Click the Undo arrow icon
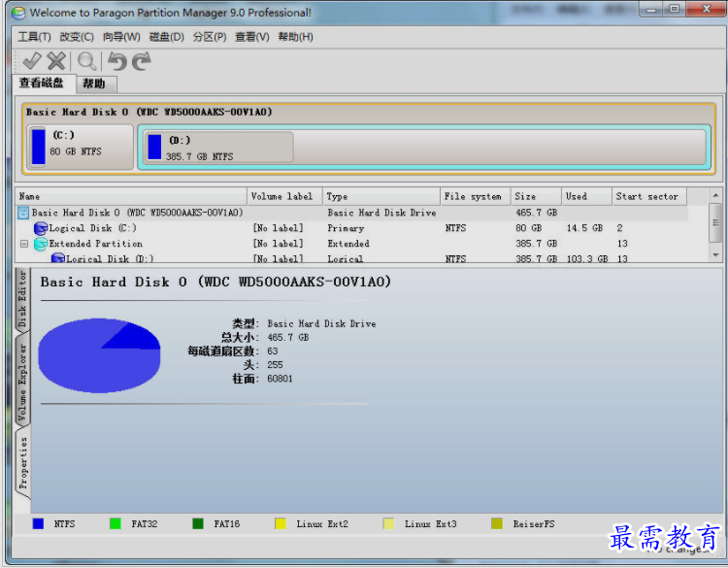This screenshot has width=728, height=568. (117, 61)
